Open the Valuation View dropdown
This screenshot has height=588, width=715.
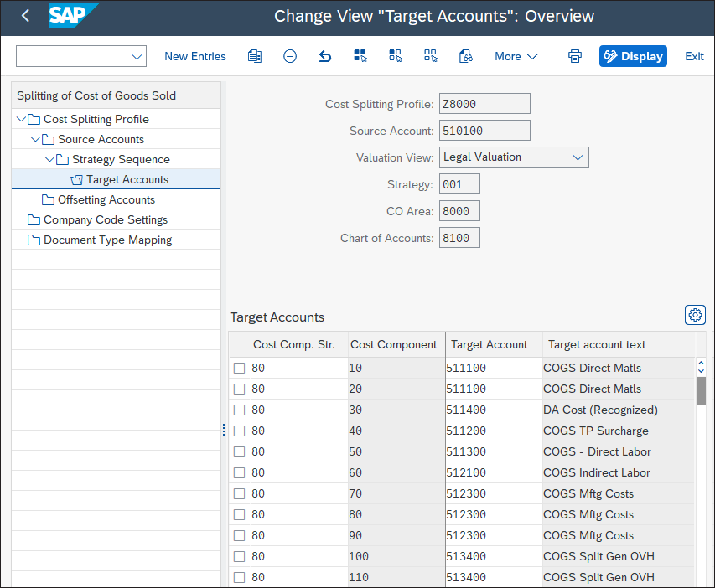click(x=578, y=157)
